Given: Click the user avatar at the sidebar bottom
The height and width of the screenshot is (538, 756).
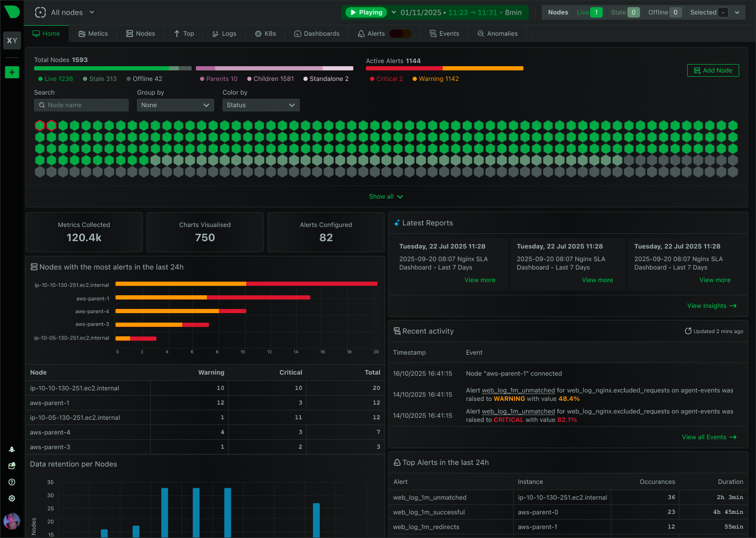Looking at the screenshot, I should (12, 521).
